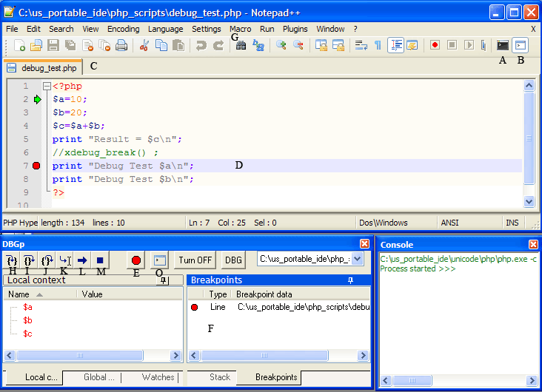Click the Value column header
The height and width of the screenshot is (392, 542).
[x=130, y=294]
